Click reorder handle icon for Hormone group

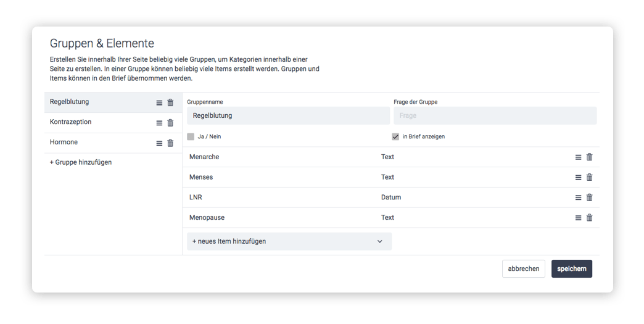159,143
